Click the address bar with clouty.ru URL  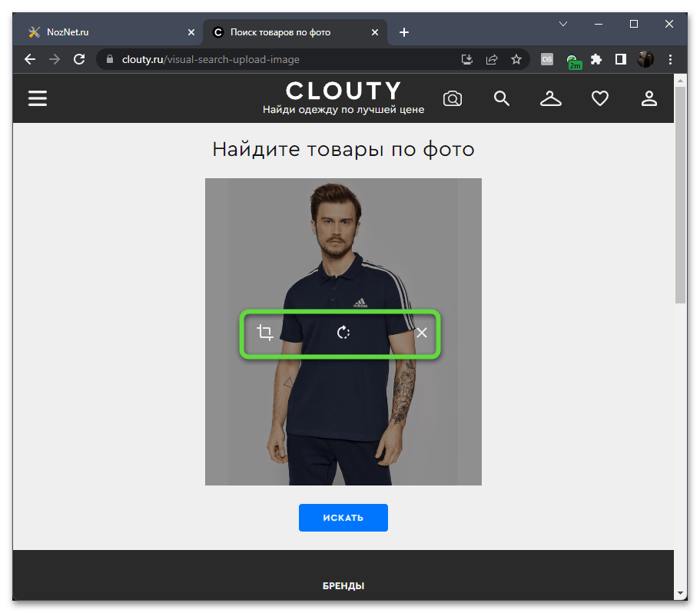[286, 59]
